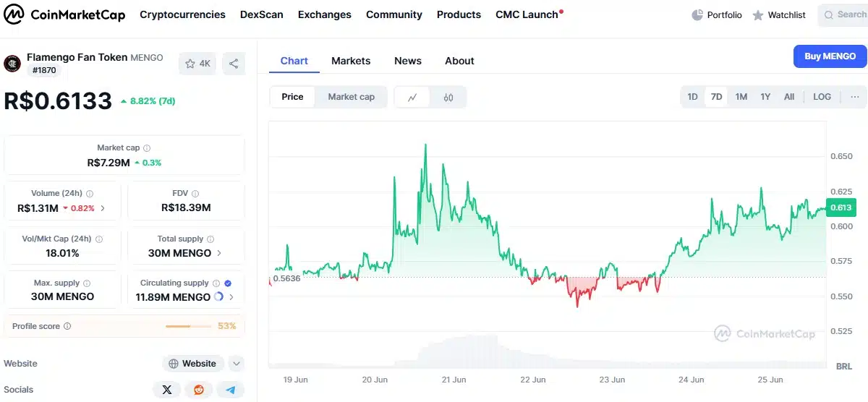Open the DexScan menu
The image size is (868, 402).
(x=262, y=14)
